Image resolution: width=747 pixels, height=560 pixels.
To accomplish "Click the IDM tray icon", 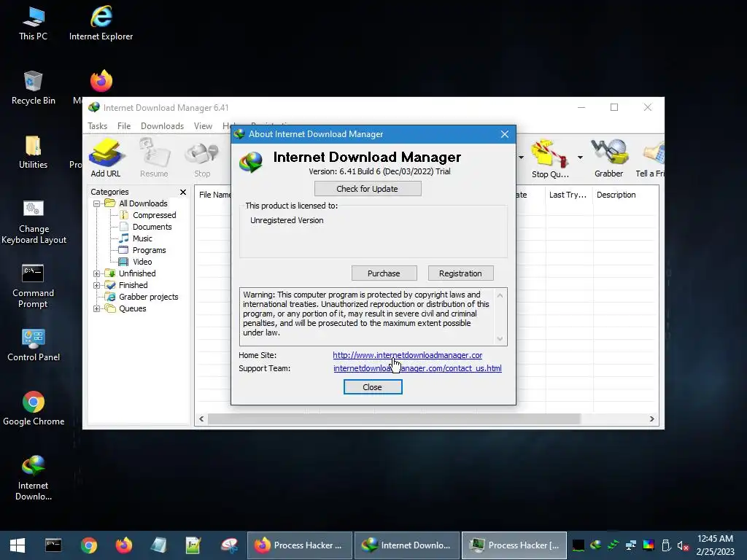I will (x=595, y=545).
